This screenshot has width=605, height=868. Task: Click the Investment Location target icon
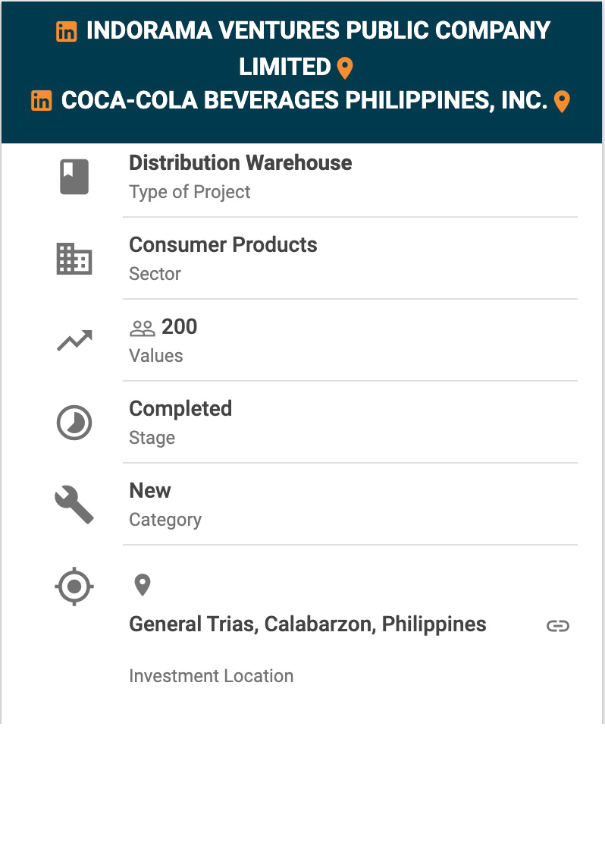coord(74,587)
